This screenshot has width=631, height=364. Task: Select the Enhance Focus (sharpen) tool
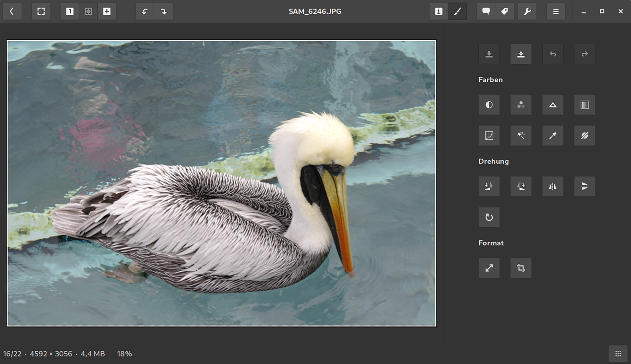(553, 105)
